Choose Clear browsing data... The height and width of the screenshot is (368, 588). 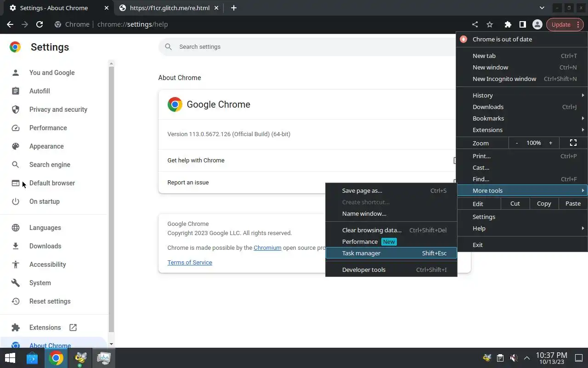391,230
